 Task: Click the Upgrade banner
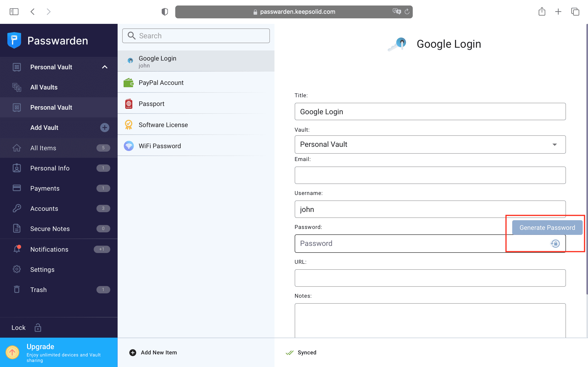59,352
